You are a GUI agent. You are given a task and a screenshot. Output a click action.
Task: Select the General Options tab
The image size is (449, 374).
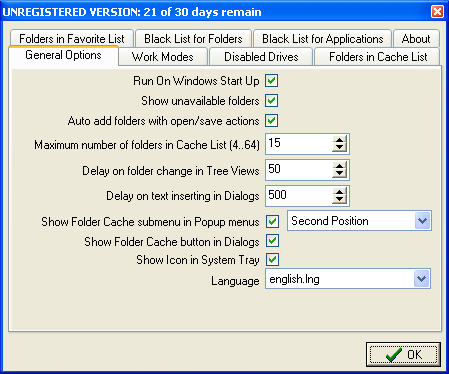point(63,55)
